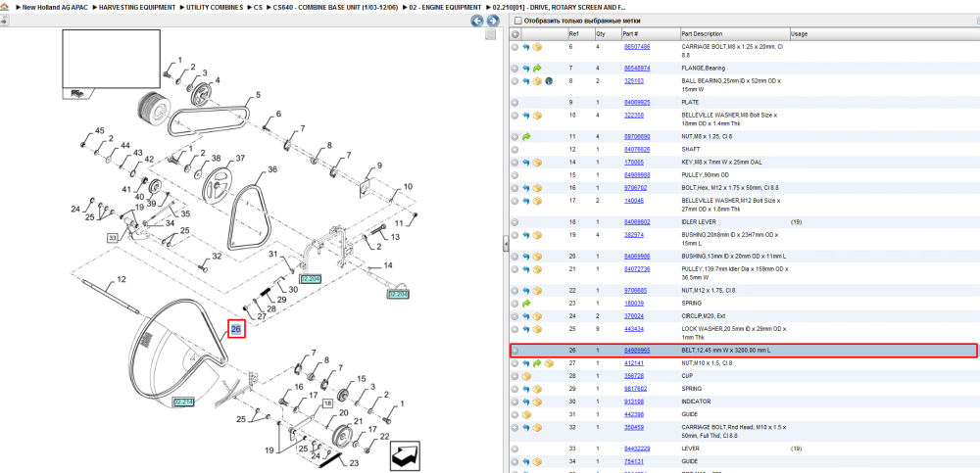The width and height of the screenshot is (980, 473).
Task: Click teal '02.214' reference label on diagram
Action: pos(185,402)
